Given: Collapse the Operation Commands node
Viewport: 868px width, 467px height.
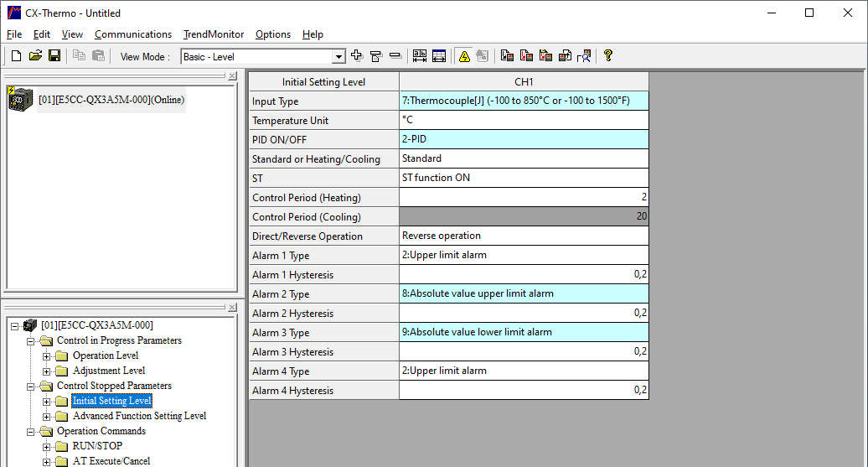Looking at the screenshot, I should point(31,432).
